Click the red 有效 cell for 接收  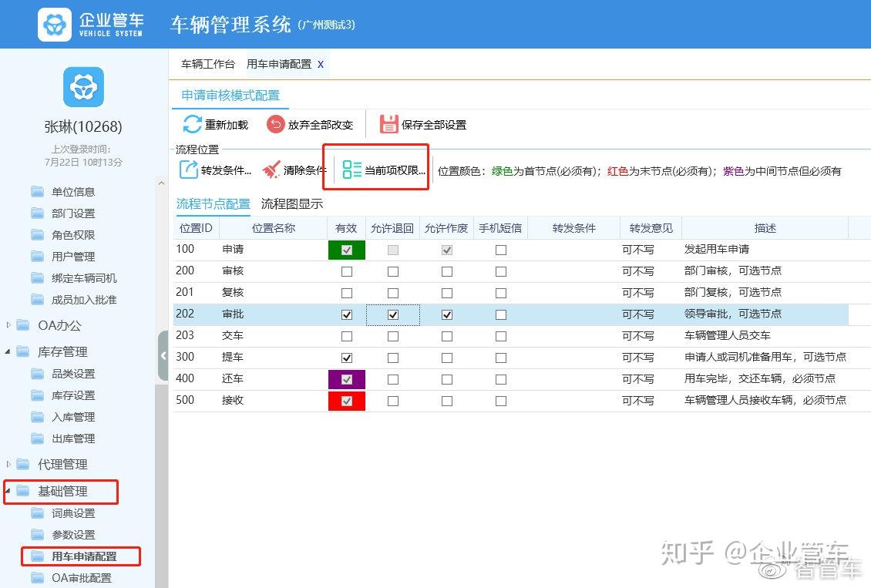point(347,401)
